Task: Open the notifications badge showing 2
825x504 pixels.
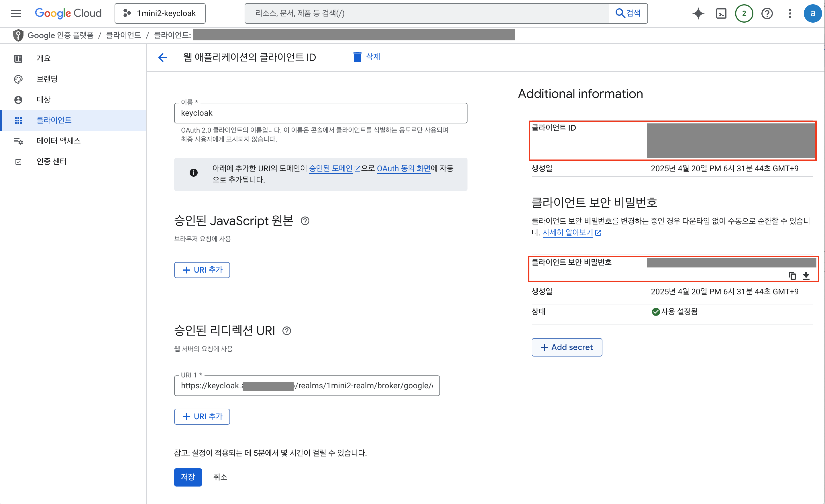Action: (x=744, y=13)
